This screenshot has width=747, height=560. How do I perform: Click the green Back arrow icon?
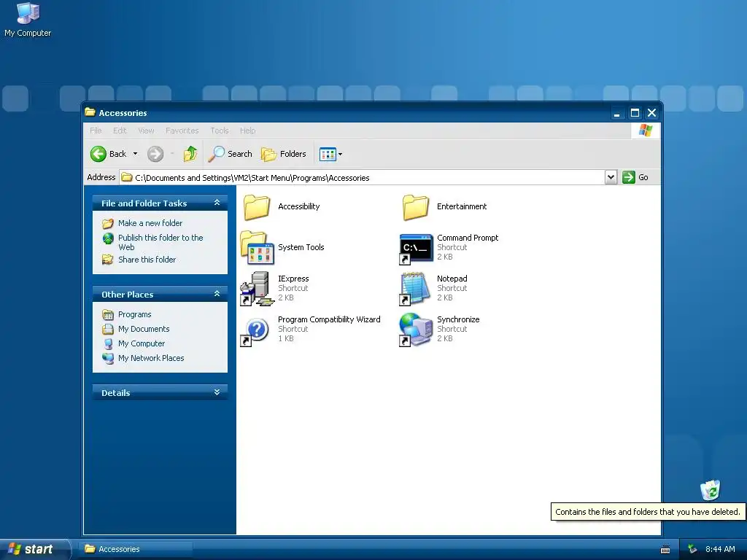98,154
